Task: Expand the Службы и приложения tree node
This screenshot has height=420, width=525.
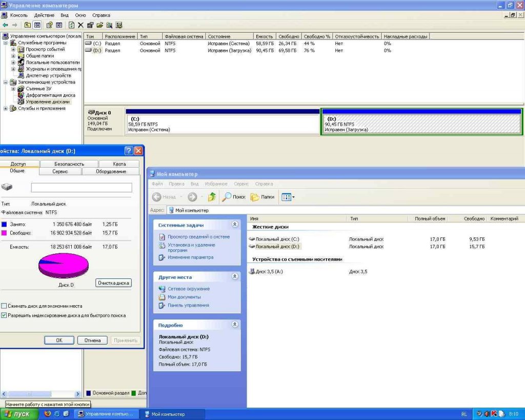Action: click(5, 109)
